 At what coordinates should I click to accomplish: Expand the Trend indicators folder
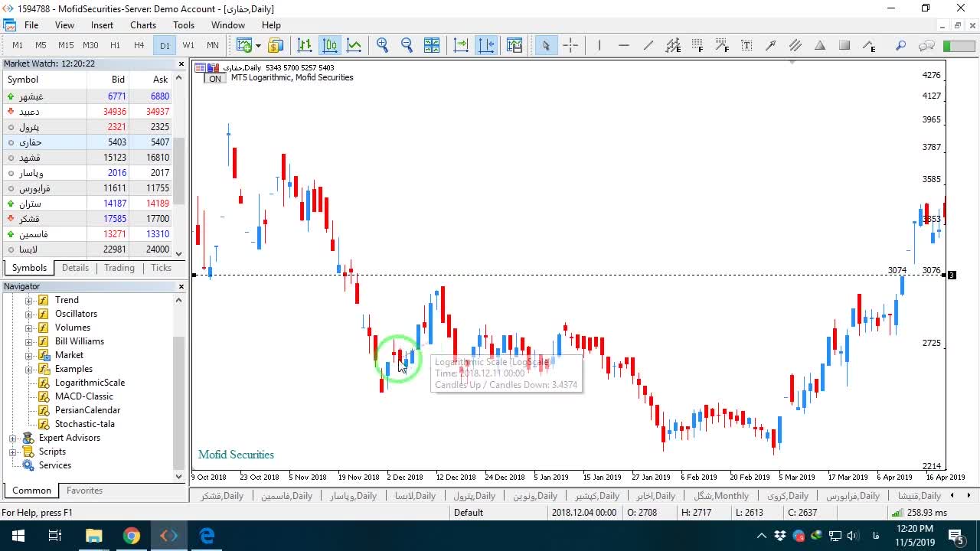29,300
